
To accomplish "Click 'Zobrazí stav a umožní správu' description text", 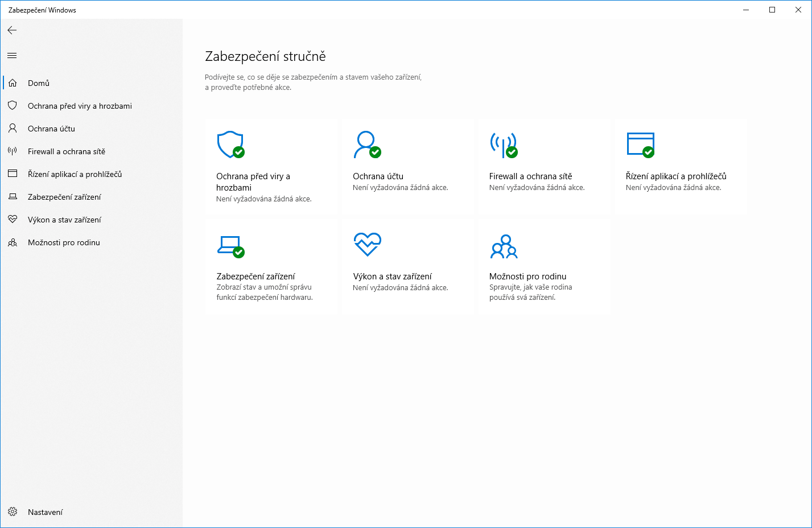I will coord(264,287).
